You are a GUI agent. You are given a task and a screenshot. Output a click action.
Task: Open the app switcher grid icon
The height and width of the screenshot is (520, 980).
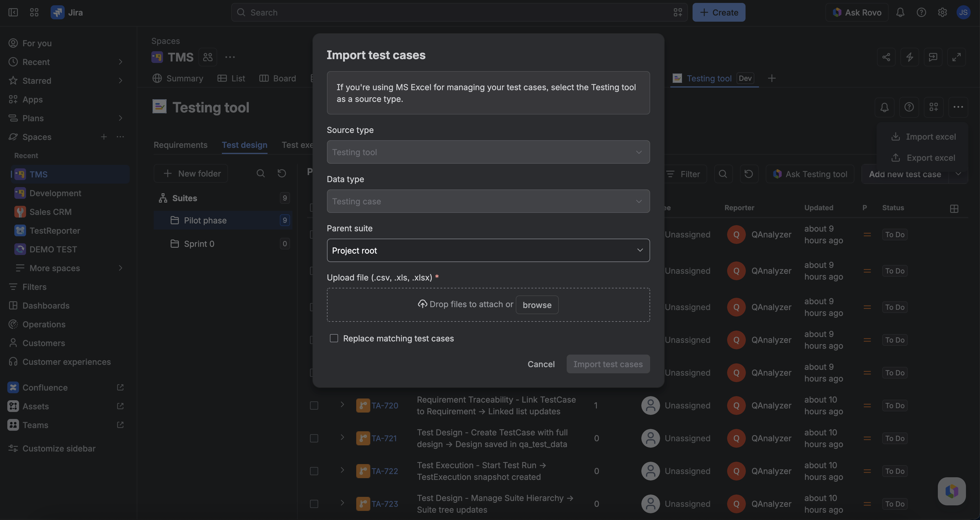pos(34,12)
